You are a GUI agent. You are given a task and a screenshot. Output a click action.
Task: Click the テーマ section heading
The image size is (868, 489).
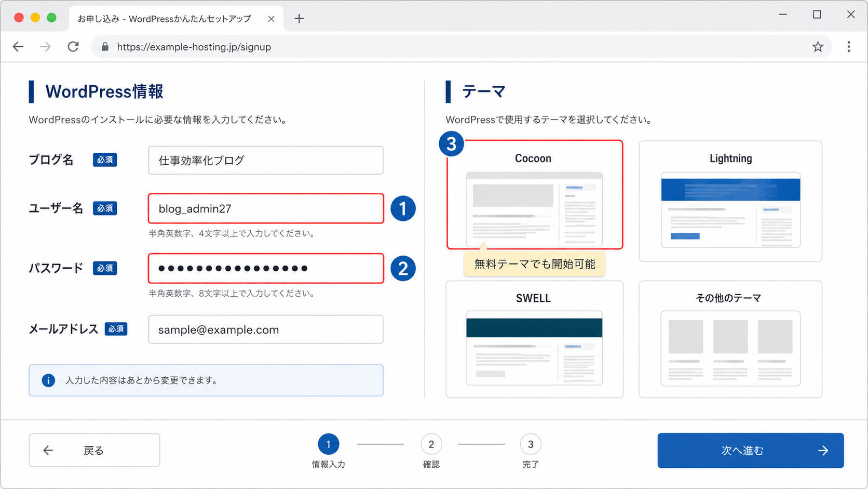point(484,91)
